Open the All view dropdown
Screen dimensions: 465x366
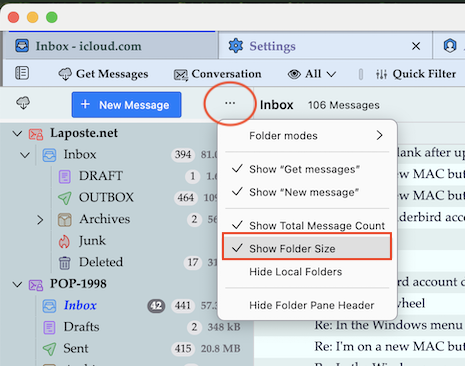[312, 74]
